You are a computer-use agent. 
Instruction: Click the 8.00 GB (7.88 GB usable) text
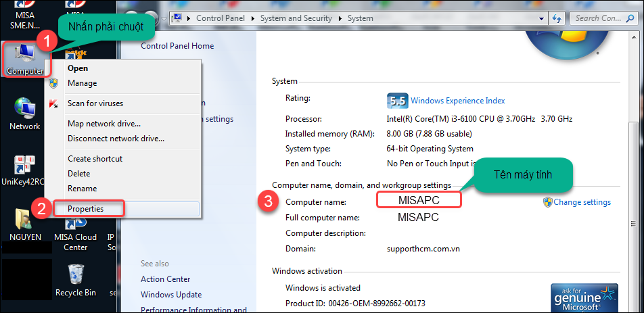coord(429,134)
